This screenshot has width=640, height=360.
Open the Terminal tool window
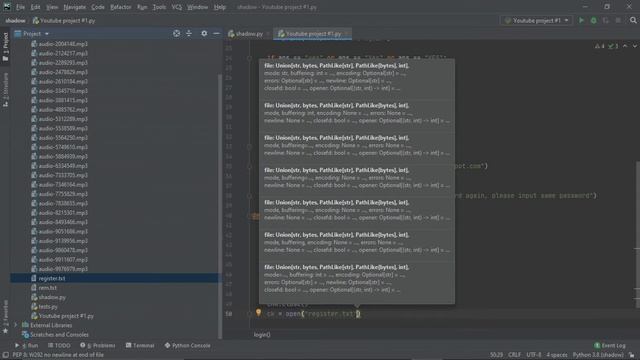pos(140,345)
